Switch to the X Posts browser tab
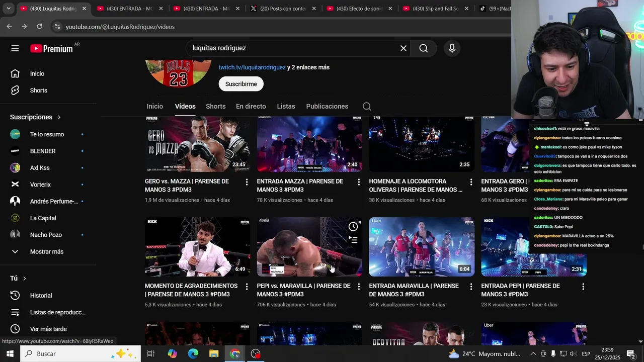Image resolution: width=644 pixels, height=362 pixels. coord(283,9)
